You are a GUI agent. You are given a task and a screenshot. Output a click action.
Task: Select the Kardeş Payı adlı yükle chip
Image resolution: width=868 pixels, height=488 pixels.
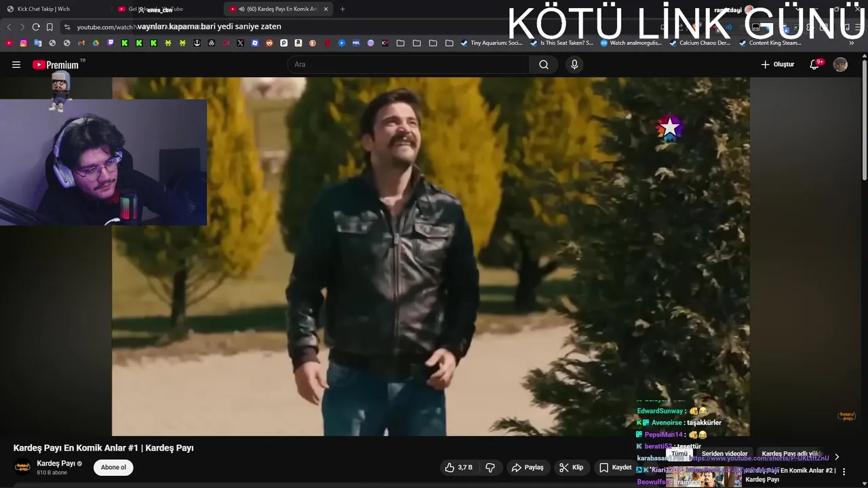point(792,454)
